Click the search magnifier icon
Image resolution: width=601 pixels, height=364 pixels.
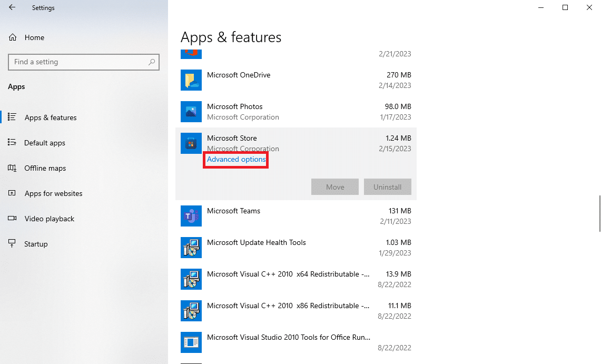(x=152, y=62)
